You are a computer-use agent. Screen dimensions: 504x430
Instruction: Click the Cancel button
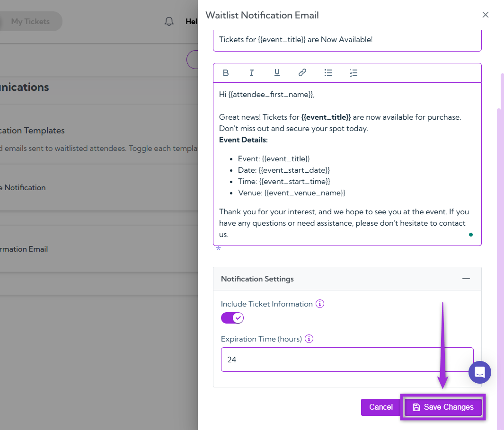pos(381,407)
